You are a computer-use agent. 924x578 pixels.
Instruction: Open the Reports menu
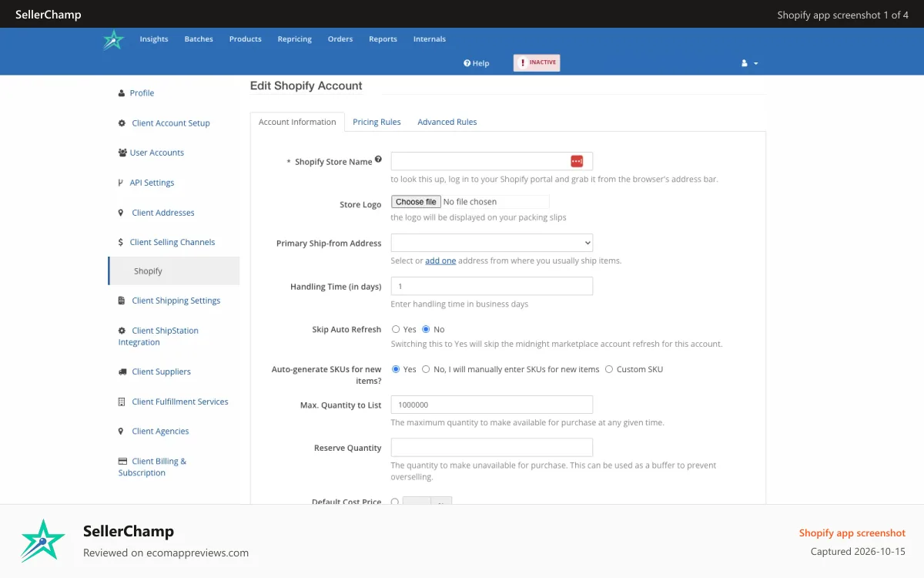[383, 39]
